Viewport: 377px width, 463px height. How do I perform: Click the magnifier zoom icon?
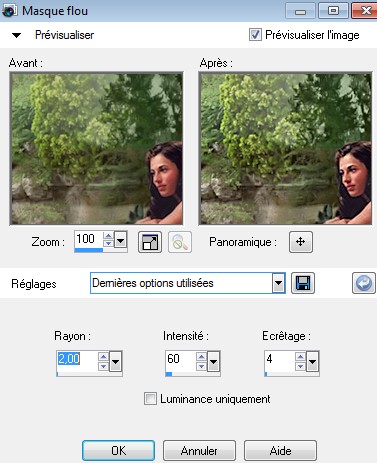coord(180,242)
